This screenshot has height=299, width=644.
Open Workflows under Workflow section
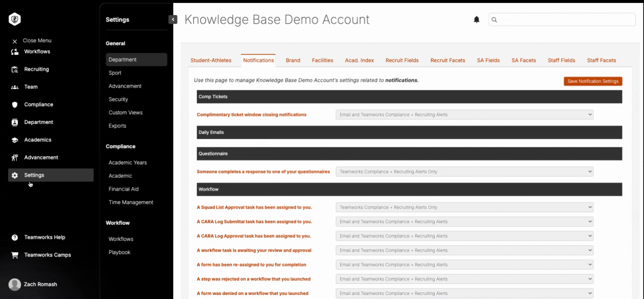tap(121, 239)
